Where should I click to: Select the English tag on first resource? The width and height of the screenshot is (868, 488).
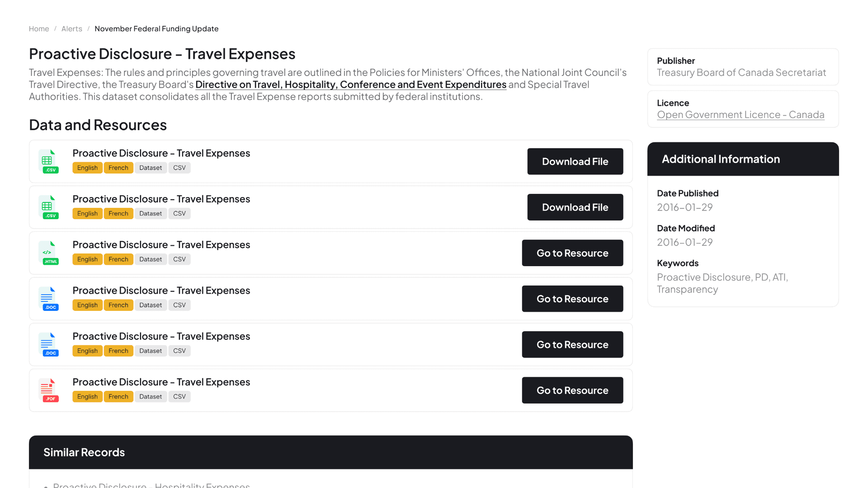coord(87,168)
